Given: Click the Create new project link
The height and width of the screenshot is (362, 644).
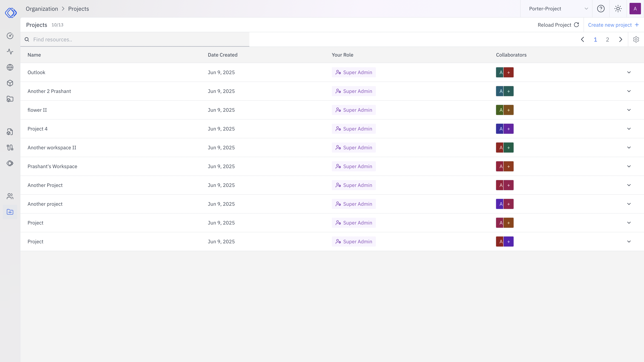Looking at the screenshot, I should (610, 25).
